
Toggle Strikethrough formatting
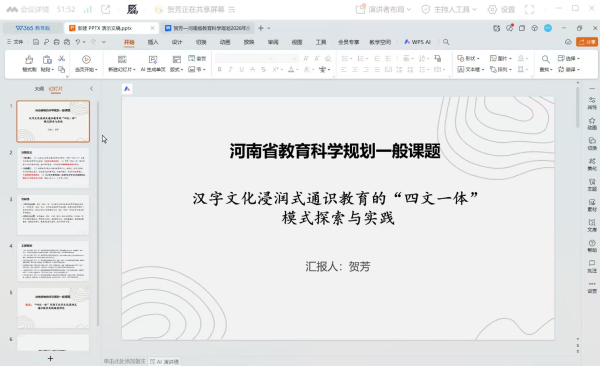click(x=253, y=69)
